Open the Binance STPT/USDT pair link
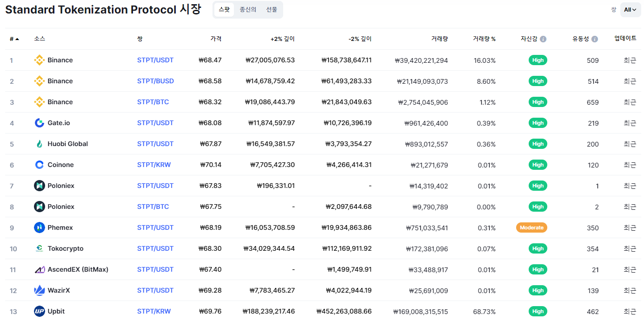644x321 pixels. point(155,60)
